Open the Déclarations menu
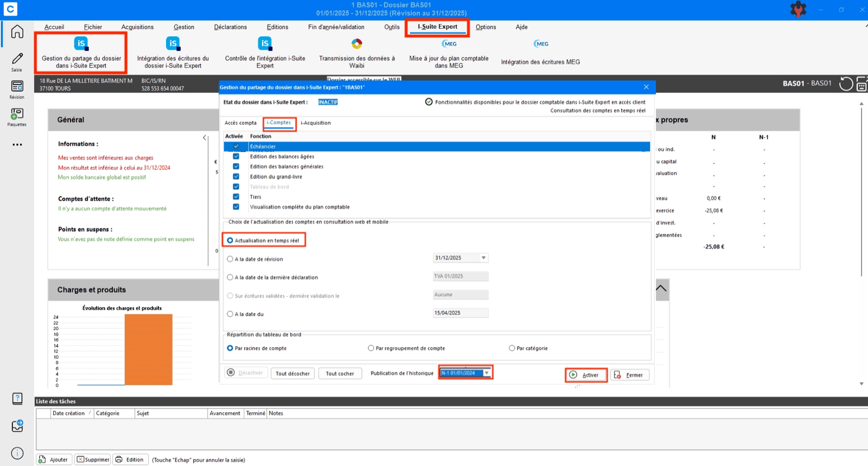The image size is (868, 466). pos(231,27)
